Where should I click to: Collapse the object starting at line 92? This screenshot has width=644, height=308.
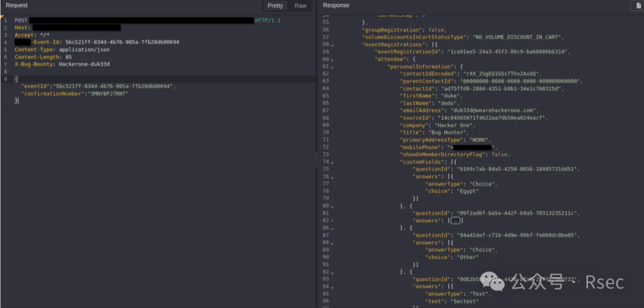coord(332,279)
